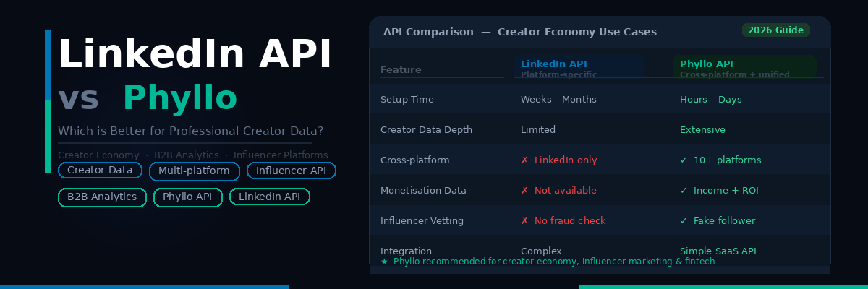Click the checkmark beside Income + ROI
868x289 pixels.
click(x=684, y=190)
